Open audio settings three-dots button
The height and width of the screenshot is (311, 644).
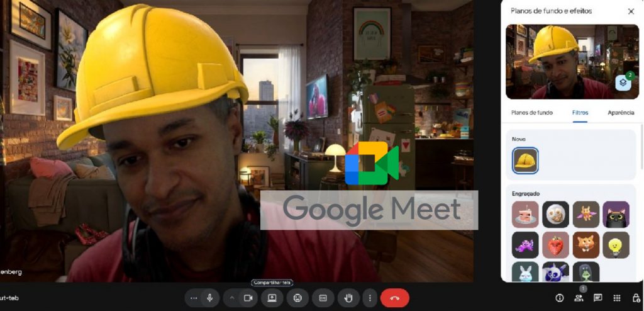(194, 298)
